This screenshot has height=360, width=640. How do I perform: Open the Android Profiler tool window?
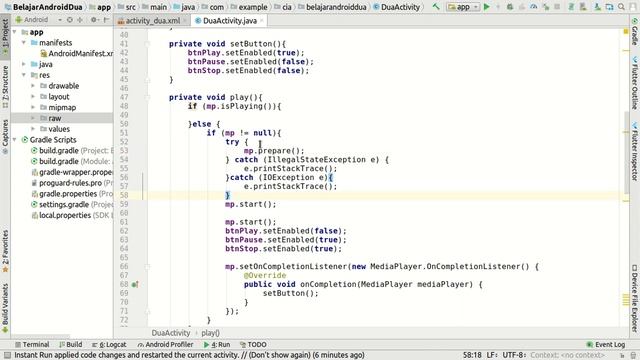click(165, 344)
